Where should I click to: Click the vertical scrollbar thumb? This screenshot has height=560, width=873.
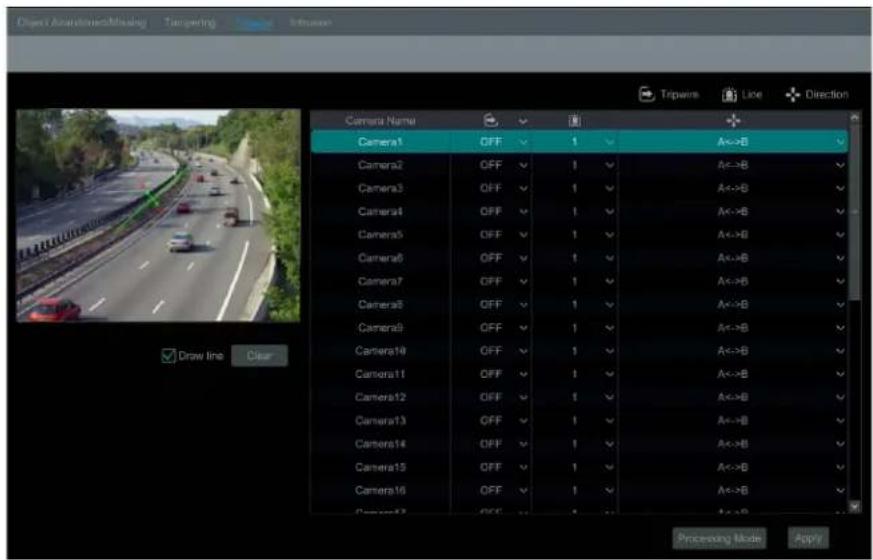855,212
